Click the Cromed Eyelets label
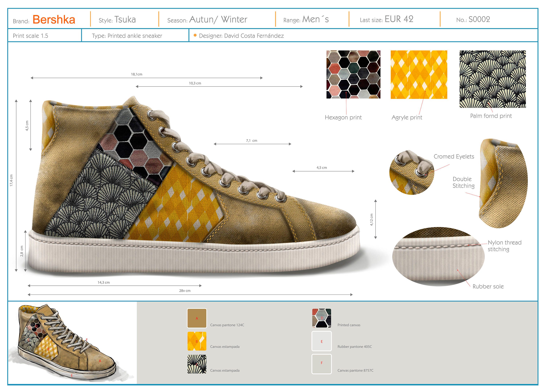 (454, 156)
